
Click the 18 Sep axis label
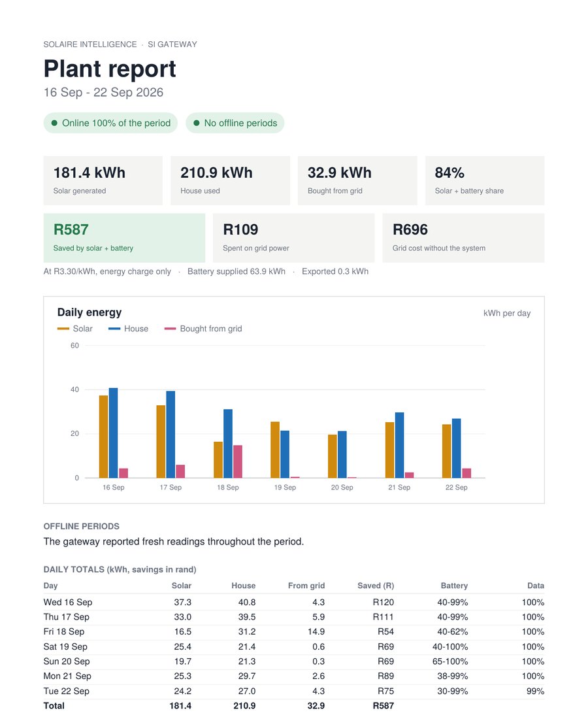[x=228, y=488]
